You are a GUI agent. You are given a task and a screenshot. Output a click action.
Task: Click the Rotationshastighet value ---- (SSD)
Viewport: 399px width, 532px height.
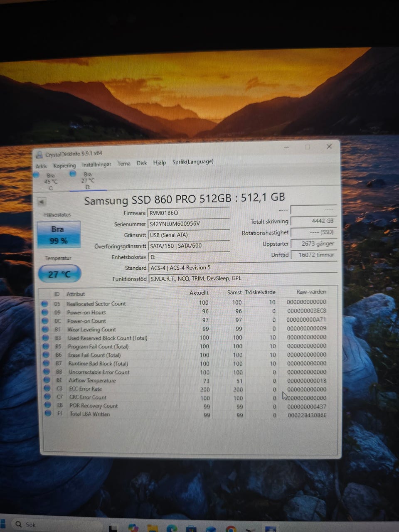click(x=313, y=232)
